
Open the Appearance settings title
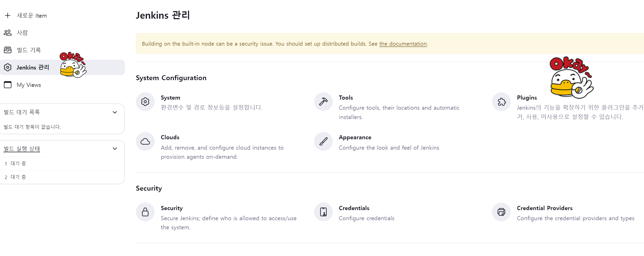[355, 137]
